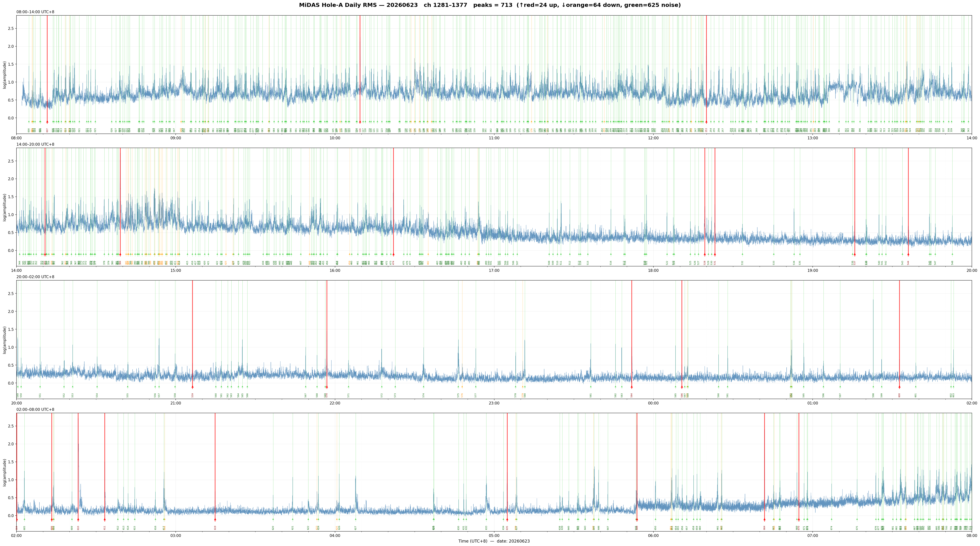Click the green noise peak label 620

click(x=273, y=528)
